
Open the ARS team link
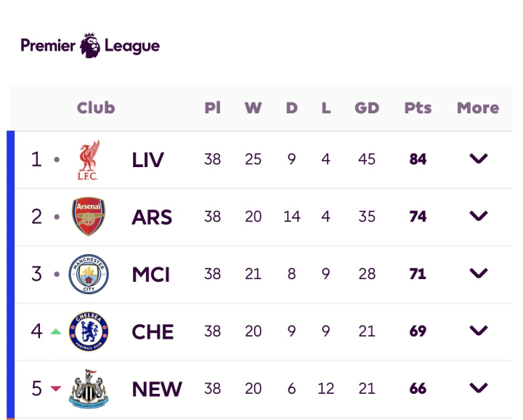coord(152,217)
